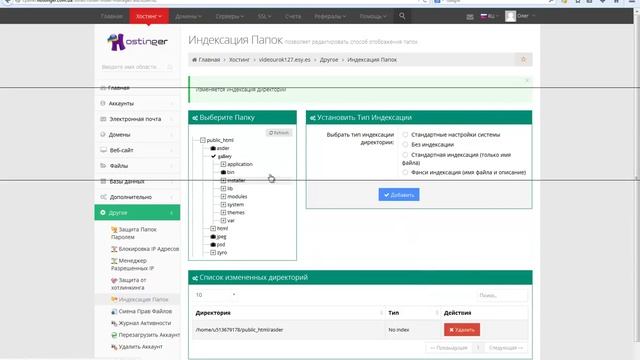This screenshot has height=360, width=640.
Task: Open the Рефералы top menu
Action: pyautogui.click(x=330, y=16)
